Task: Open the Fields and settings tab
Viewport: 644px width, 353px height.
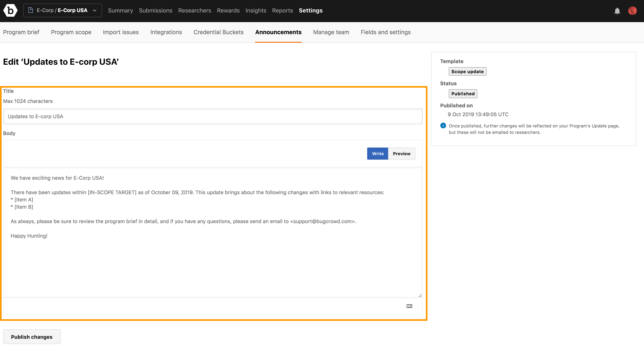Action: 385,32
